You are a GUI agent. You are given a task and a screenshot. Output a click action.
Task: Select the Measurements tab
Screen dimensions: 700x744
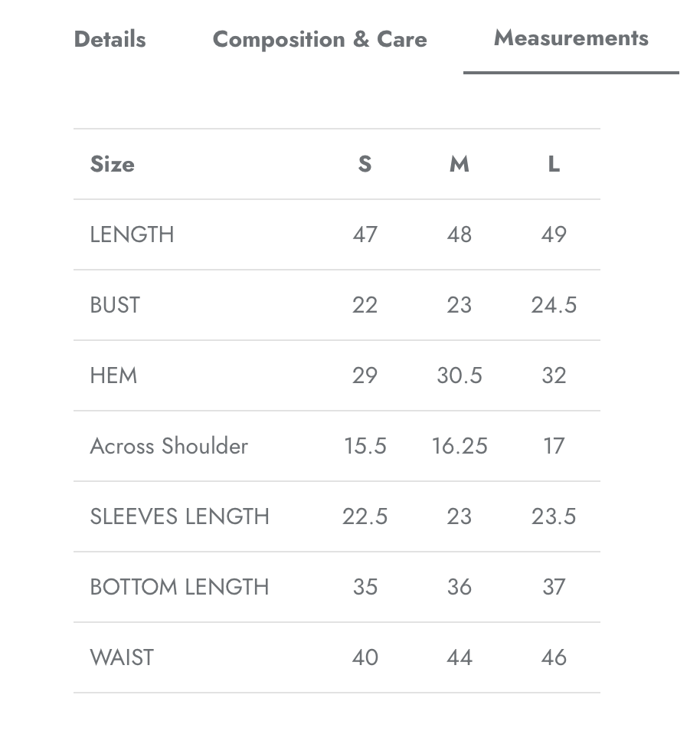point(571,38)
